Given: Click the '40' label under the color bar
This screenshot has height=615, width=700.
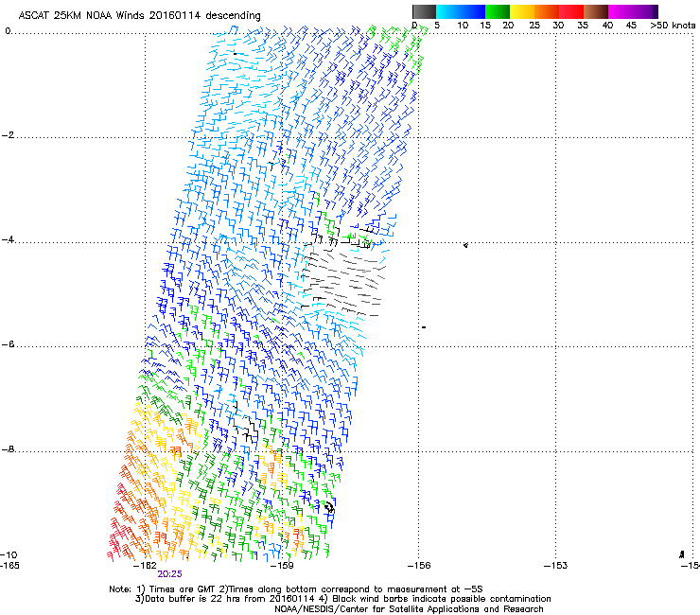Looking at the screenshot, I should (607, 25).
